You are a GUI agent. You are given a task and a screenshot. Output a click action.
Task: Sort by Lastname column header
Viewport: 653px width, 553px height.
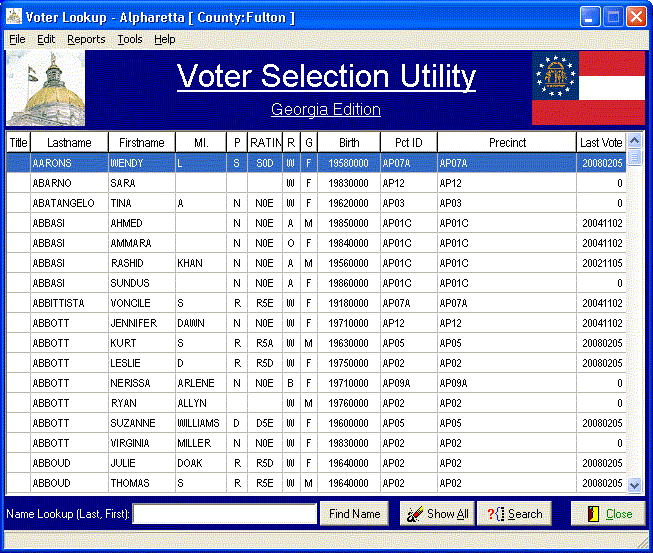point(69,143)
